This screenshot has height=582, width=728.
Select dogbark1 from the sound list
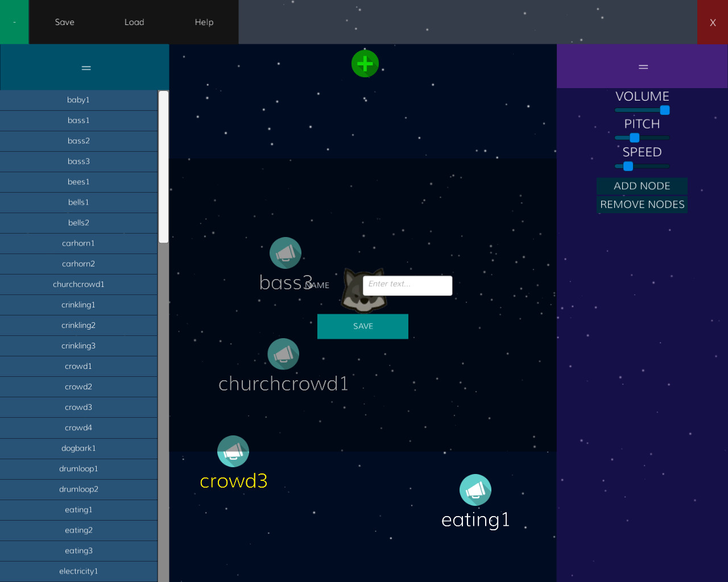point(78,448)
